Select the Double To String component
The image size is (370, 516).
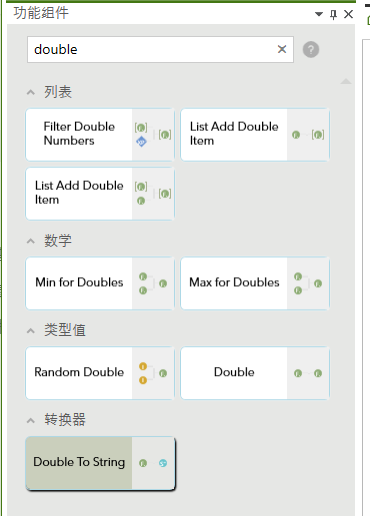click(100, 463)
